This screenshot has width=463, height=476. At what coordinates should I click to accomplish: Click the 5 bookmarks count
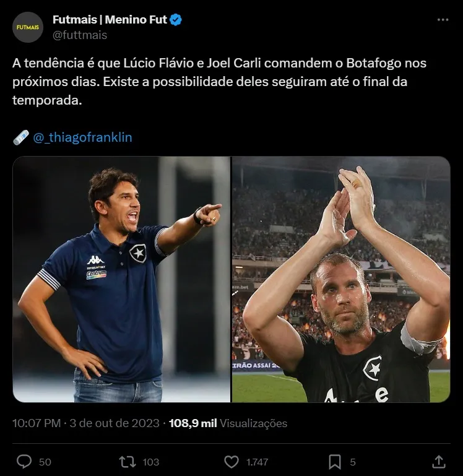[x=353, y=462]
